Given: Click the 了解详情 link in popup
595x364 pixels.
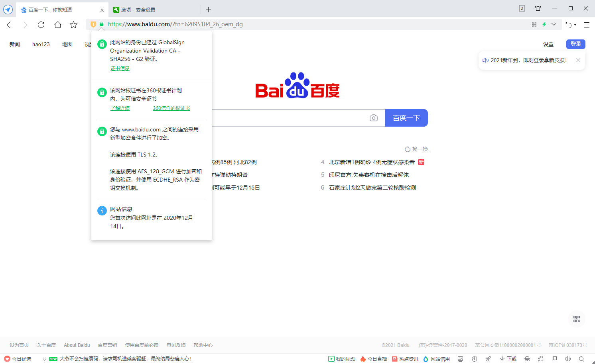Looking at the screenshot, I should click(120, 108).
